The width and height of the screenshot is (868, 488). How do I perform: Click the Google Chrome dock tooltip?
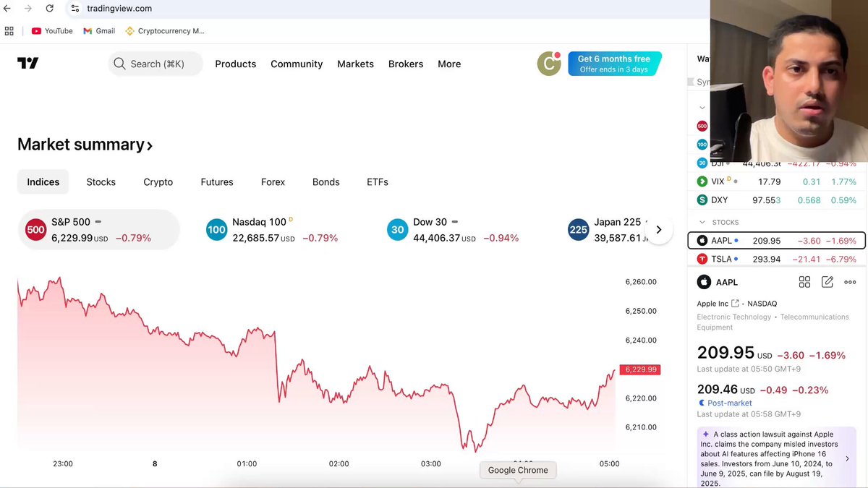[518, 470]
